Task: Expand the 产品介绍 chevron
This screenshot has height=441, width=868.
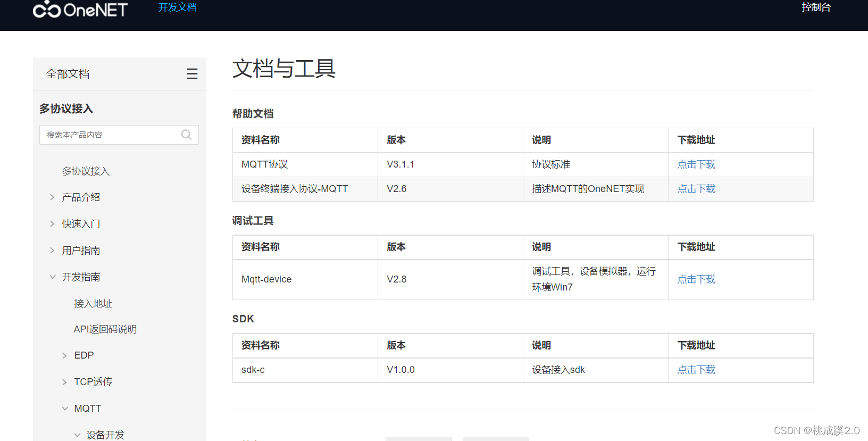Action: click(x=52, y=197)
